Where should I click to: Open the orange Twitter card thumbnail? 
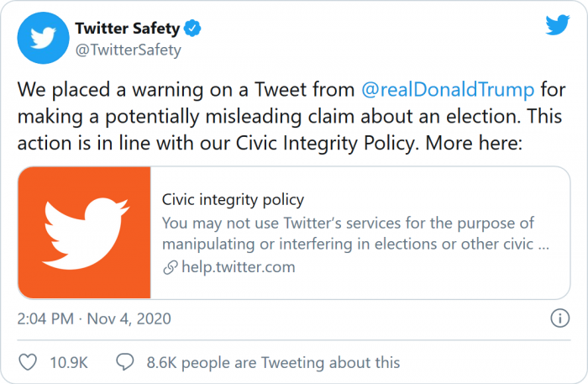84,232
